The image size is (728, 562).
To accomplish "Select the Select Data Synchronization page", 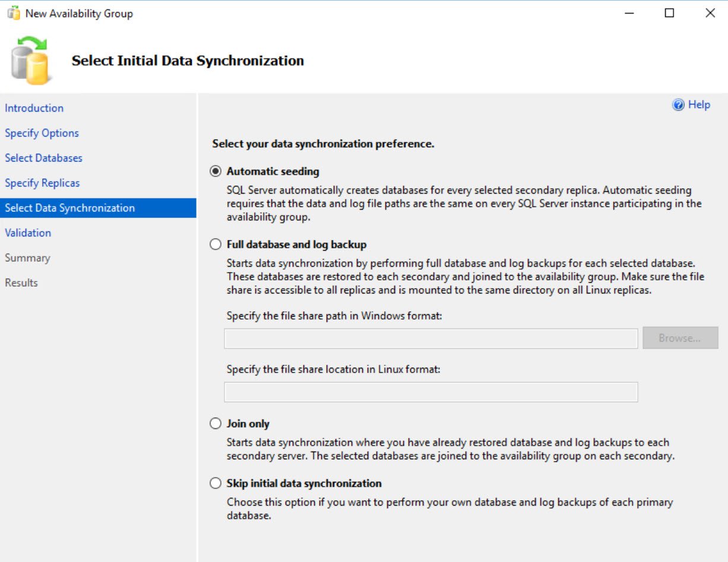I will pos(98,208).
